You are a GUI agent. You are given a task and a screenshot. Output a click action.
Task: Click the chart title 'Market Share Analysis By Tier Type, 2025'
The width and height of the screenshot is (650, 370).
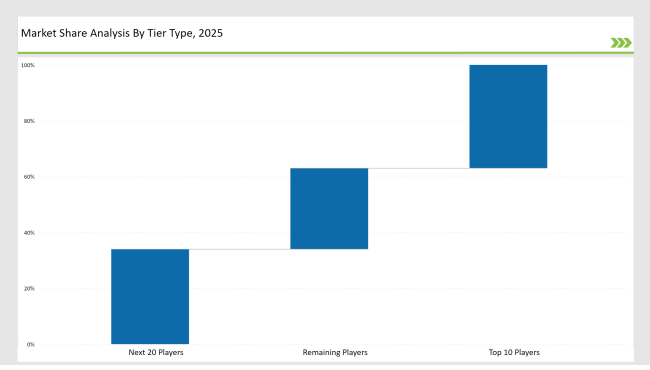click(x=122, y=33)
